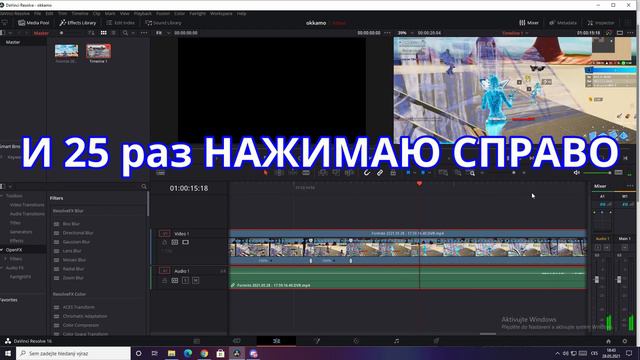
Task: Switch to the Fairlight page music-note icon
Action: pyautogui.click(x=396, y=341)
